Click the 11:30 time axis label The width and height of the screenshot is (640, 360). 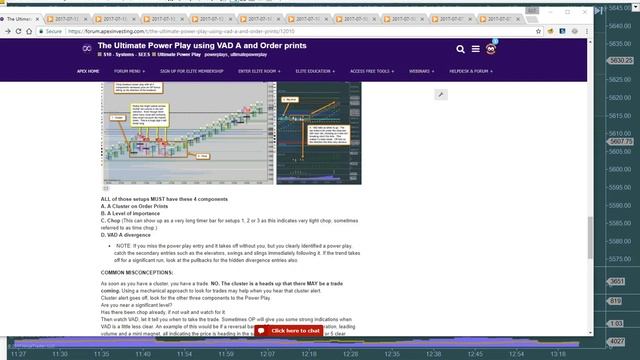coord(60,354)
